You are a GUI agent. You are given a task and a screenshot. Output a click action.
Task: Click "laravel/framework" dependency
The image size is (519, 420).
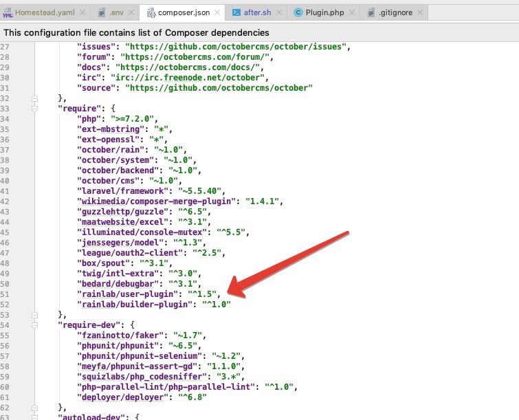123,191
